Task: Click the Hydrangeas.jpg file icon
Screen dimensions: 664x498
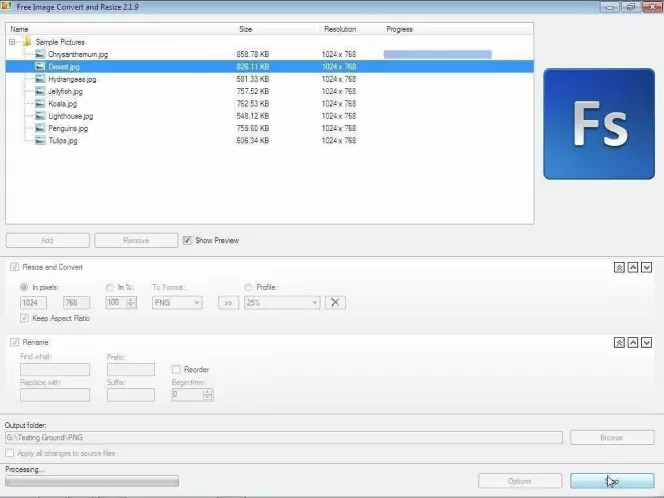Action: point(40,79)
